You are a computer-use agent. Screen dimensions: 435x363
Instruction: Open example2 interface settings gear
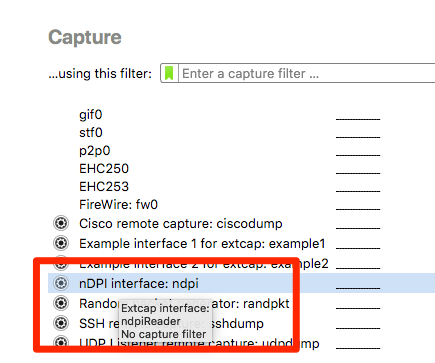(x=61, y=263)
